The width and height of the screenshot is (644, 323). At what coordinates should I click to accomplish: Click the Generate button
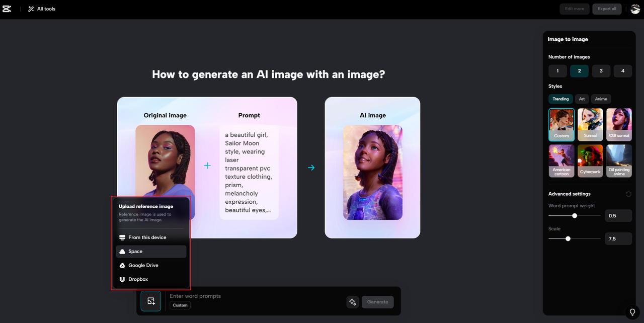pos(377,302)
